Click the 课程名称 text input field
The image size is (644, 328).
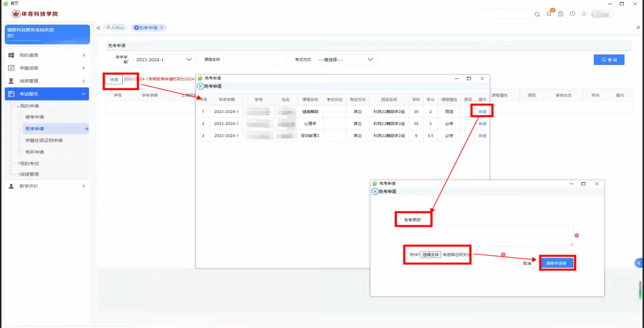tap(255, 60)
